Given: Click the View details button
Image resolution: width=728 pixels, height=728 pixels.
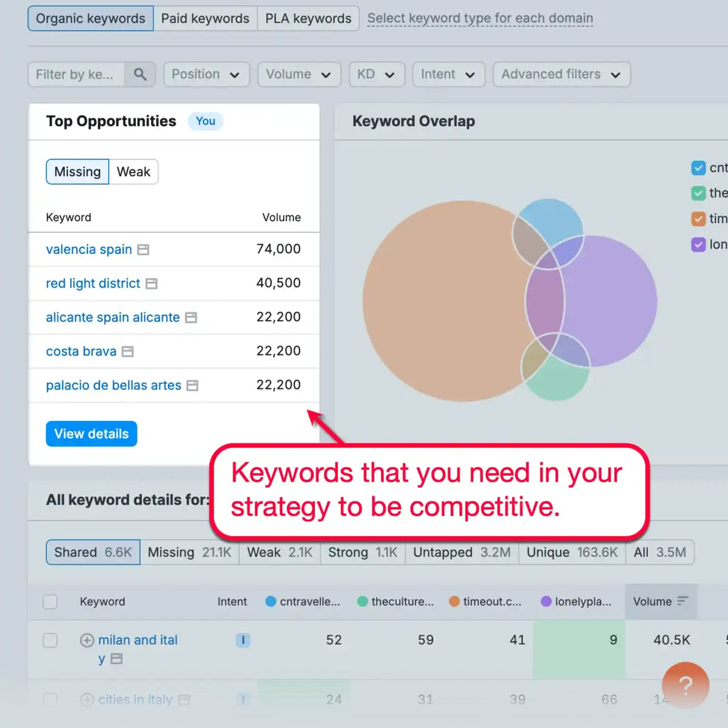Looking at the screenshot, I should pos(91,433).
